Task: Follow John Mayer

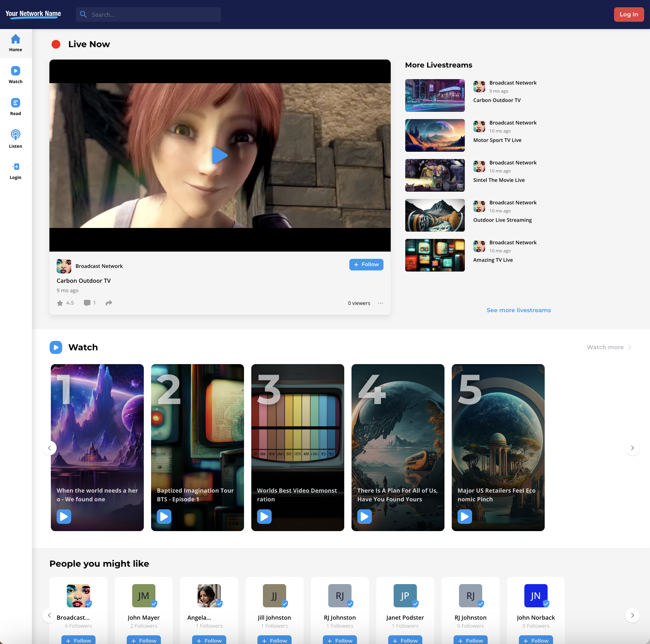Action: pyautogui.click(x=143, y=640)
